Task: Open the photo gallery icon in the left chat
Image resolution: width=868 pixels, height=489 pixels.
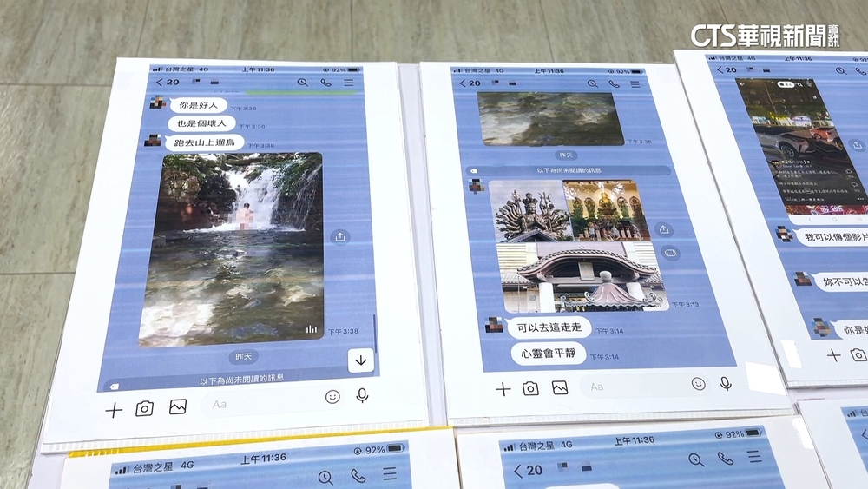Action: pos(178,406)
